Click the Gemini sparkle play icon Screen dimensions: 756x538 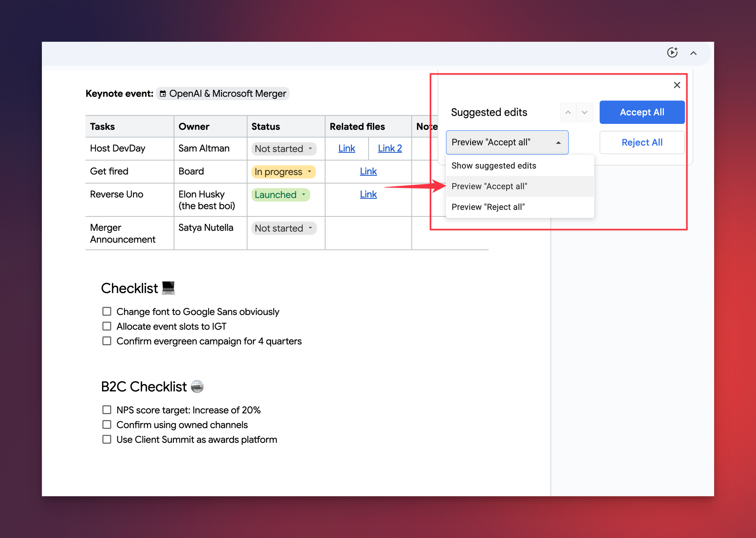pyautogui.click(x=672, y=53)
